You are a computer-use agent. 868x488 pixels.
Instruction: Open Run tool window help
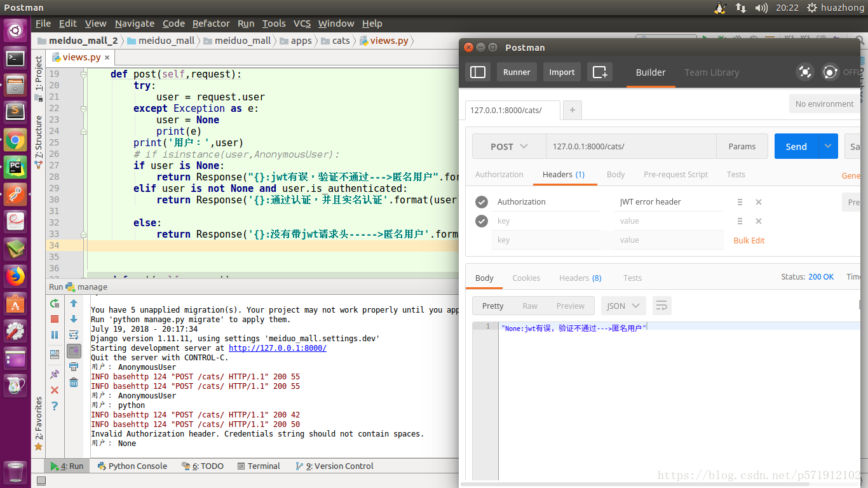55,405
